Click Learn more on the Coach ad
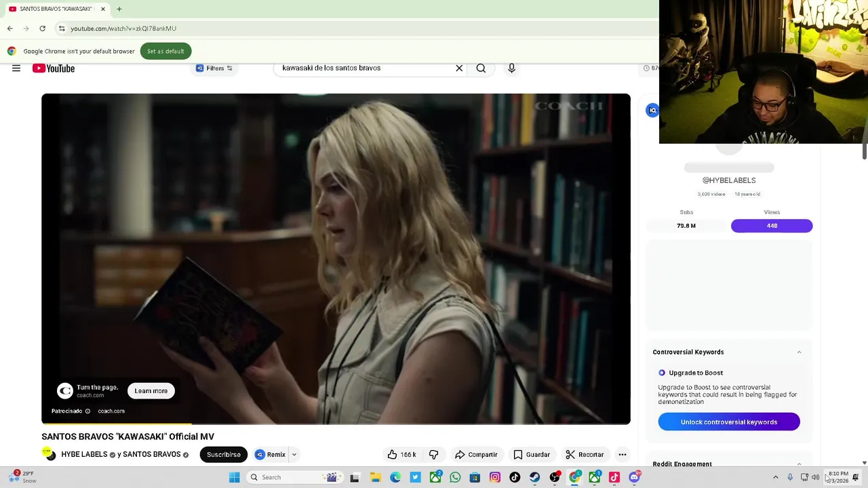Screen dimensions: 868x488 click(x=151, y=391)
